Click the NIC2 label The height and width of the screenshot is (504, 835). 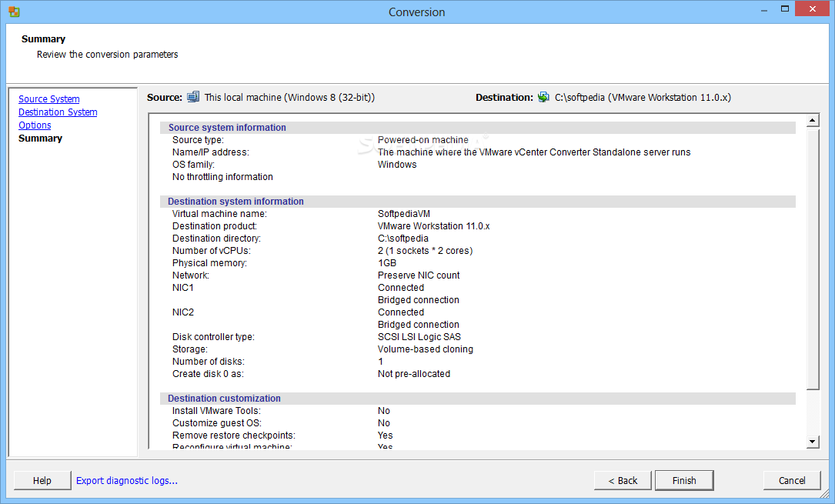[182, 312]
